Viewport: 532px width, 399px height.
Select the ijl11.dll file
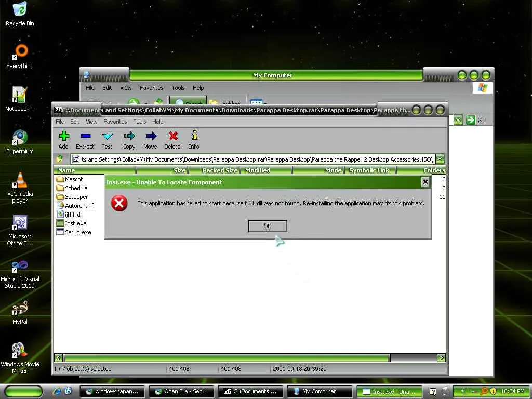point(70,215)
